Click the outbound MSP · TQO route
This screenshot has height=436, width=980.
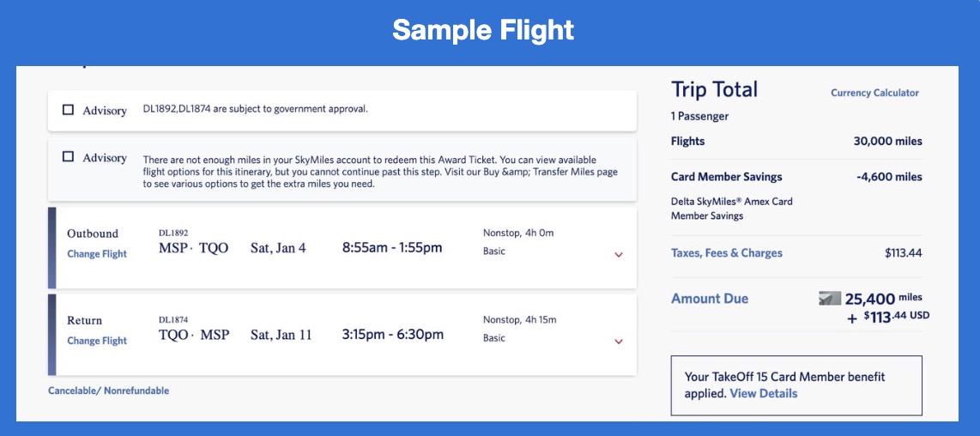click(x=194, y=248)
